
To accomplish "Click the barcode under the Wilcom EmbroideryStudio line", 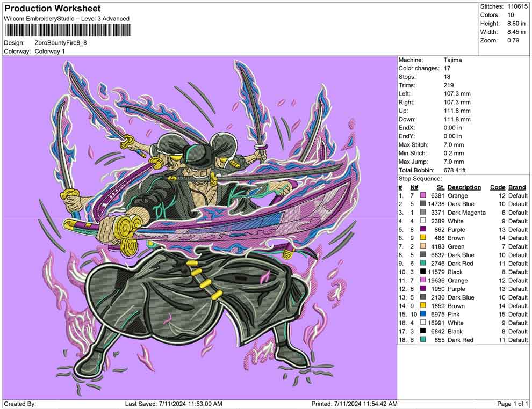I will point(68,30).
